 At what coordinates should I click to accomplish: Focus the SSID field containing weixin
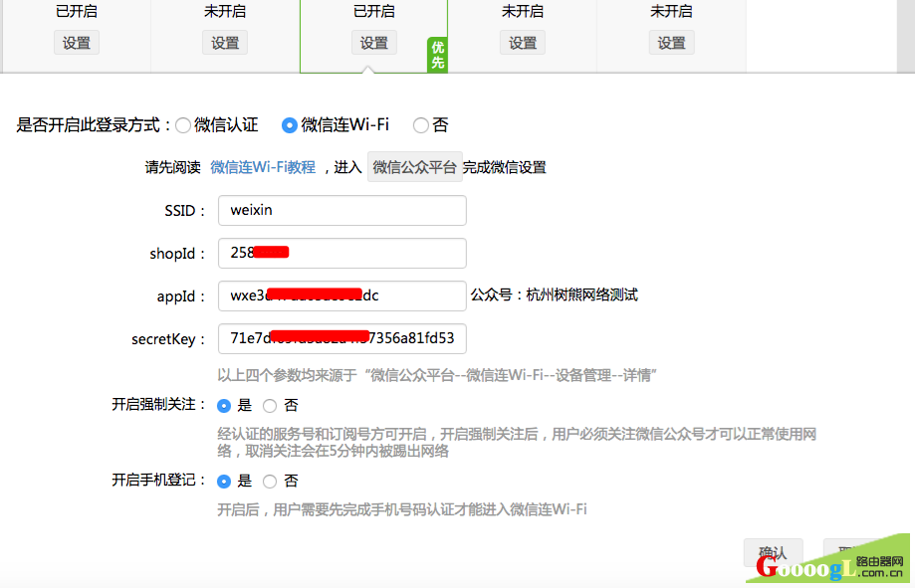(x=342, y=211)
